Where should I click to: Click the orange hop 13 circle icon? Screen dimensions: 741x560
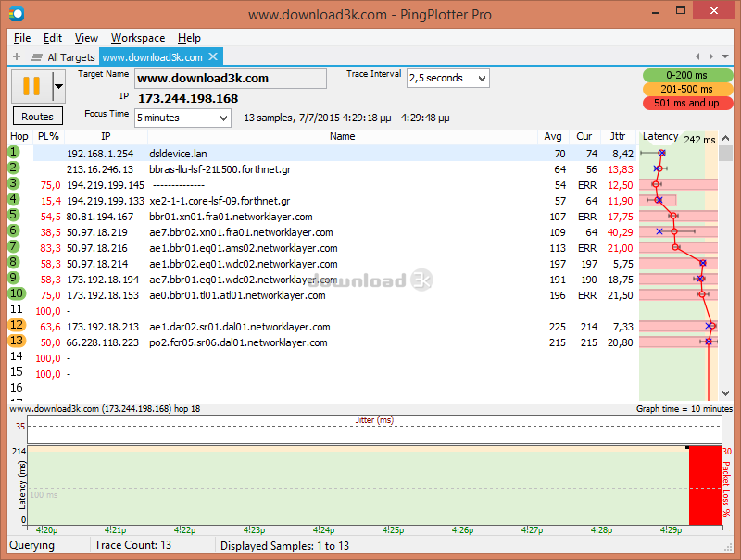(16, 342)
